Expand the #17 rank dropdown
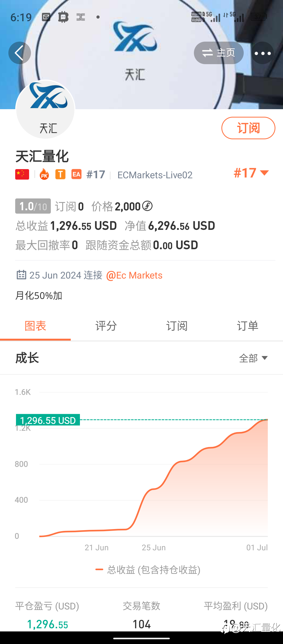The height and width of the screenshot is (644, 283). pos(251,173)
